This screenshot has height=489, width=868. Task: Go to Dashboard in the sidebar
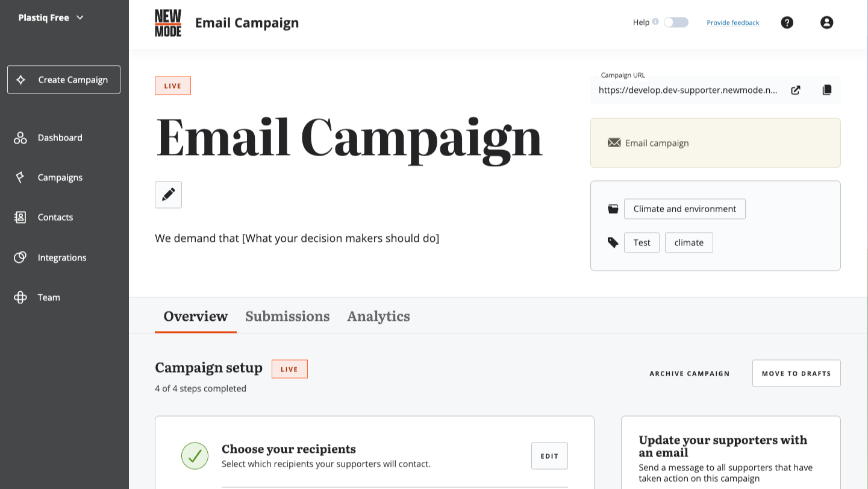tap(60, 137)
